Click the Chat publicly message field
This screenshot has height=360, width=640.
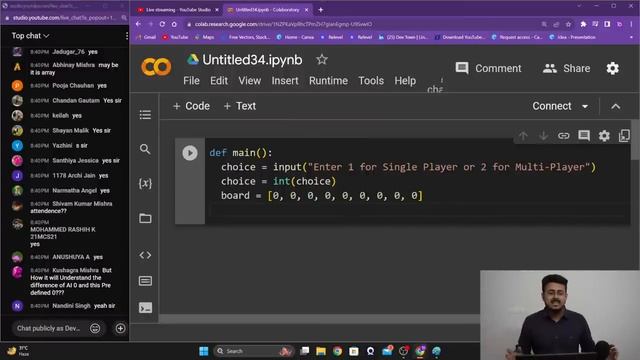(x=48, y=328)
